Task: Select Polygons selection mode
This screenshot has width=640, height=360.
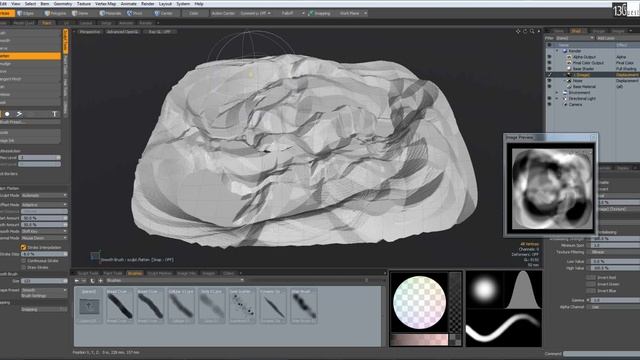Action: coord(56,13)
